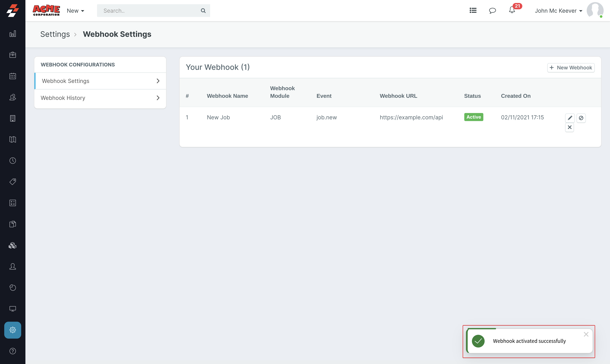Open the John Mc Keever user dropdown
The height and width of the screenshot is (364, 610).
coord(558,11)
